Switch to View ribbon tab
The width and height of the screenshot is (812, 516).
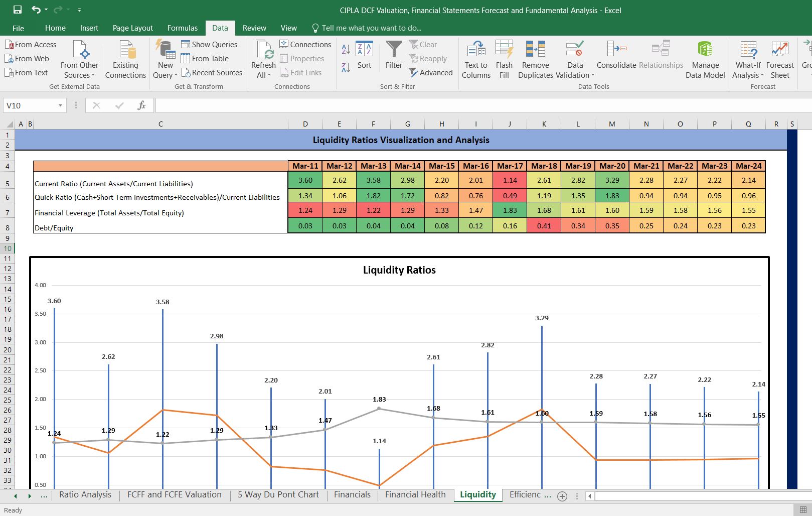click(x=288, y=28)
